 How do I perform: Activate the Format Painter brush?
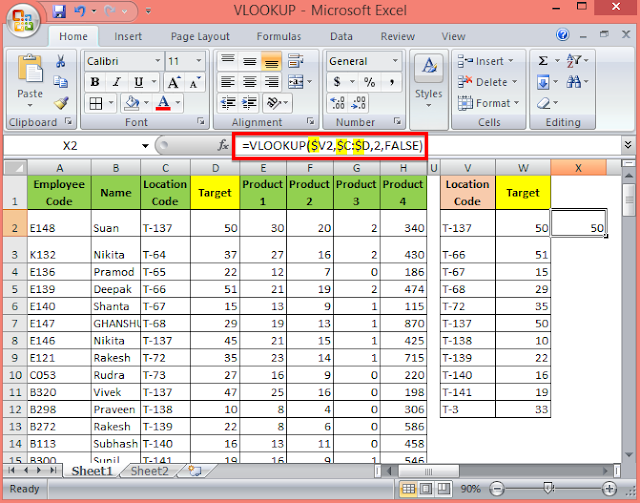tap(60, 103)
